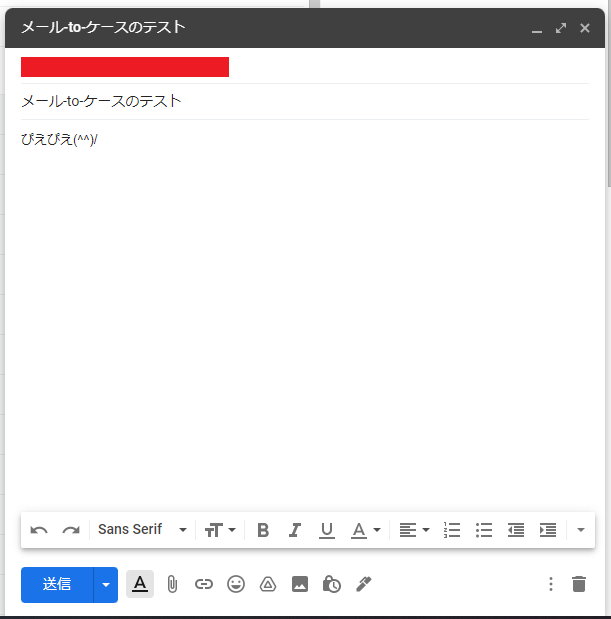The width and height of the screenshot is (611, 619).
Task: Expand more formatting options arrow
Action: point(581,530)
